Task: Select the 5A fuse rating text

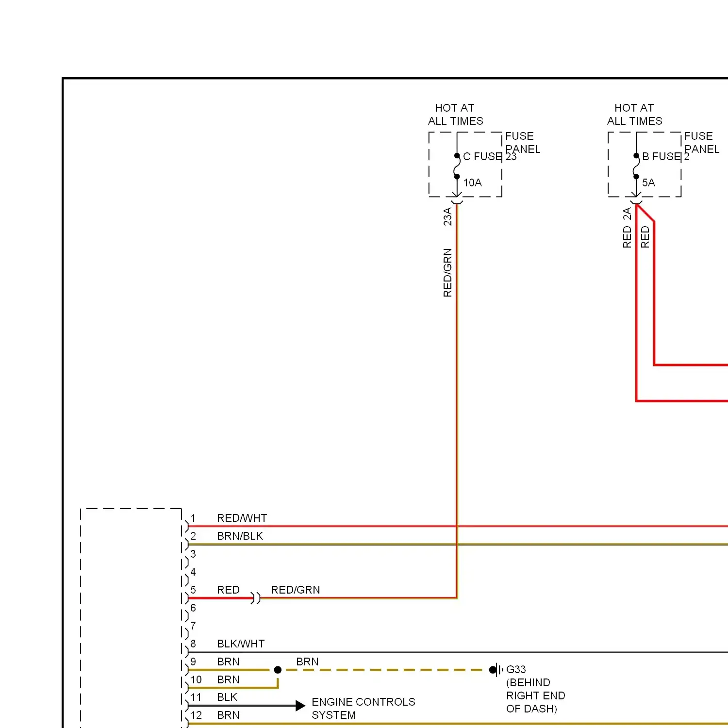Action: point(648,182)
